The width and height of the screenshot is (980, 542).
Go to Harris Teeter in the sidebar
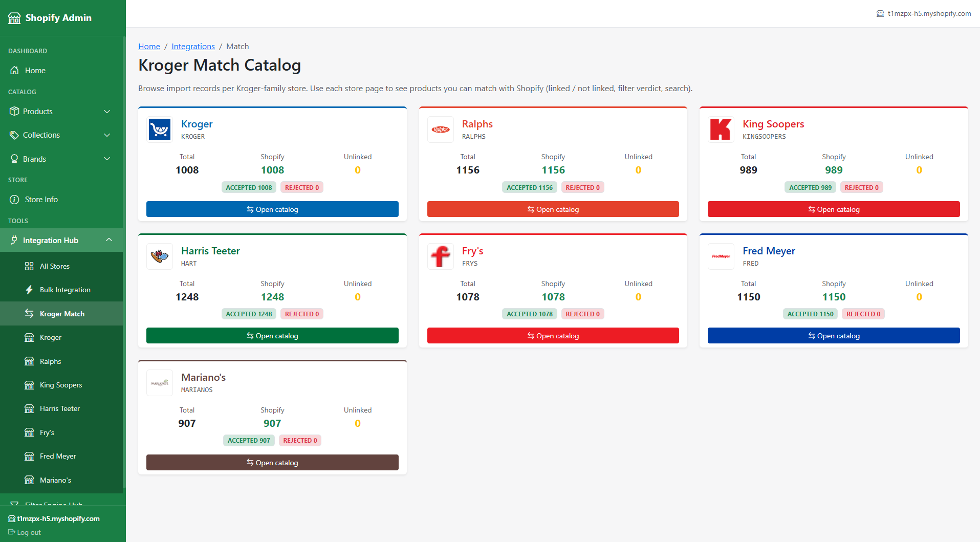coord(61,408)
